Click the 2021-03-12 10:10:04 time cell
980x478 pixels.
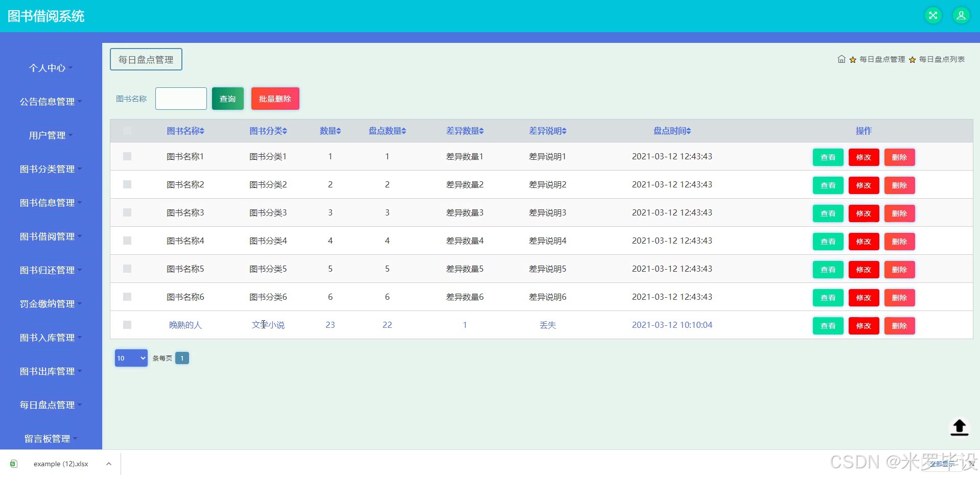[x=672, y=325]
